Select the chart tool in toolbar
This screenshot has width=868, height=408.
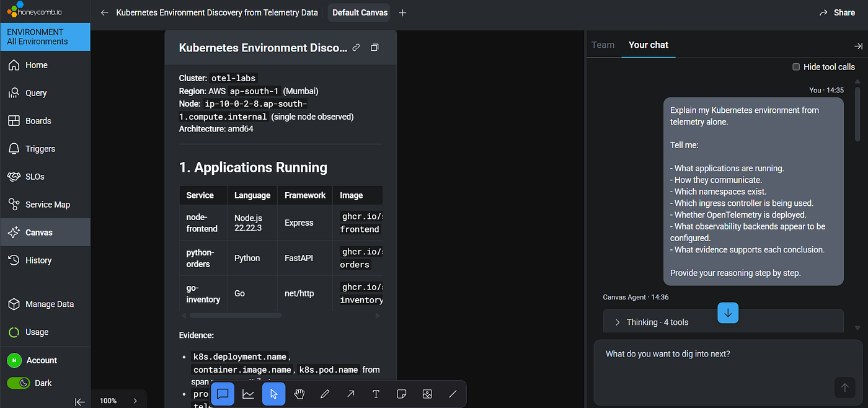click(248, 394)
